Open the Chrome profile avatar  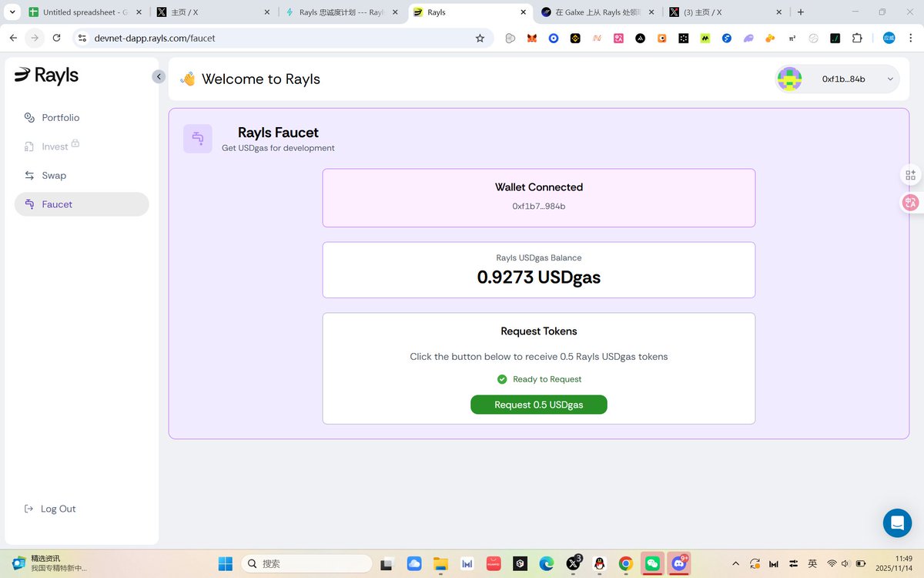[x=889, y=38]
